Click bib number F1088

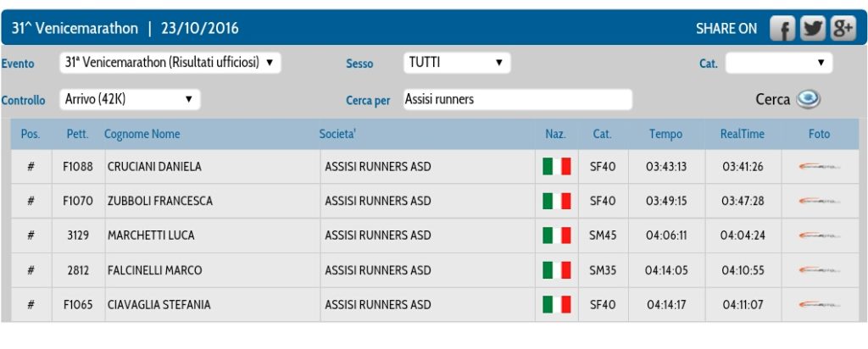click(78, 167)
